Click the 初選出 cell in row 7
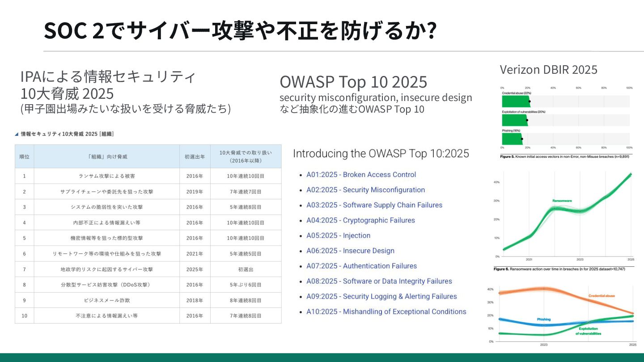 246,269
